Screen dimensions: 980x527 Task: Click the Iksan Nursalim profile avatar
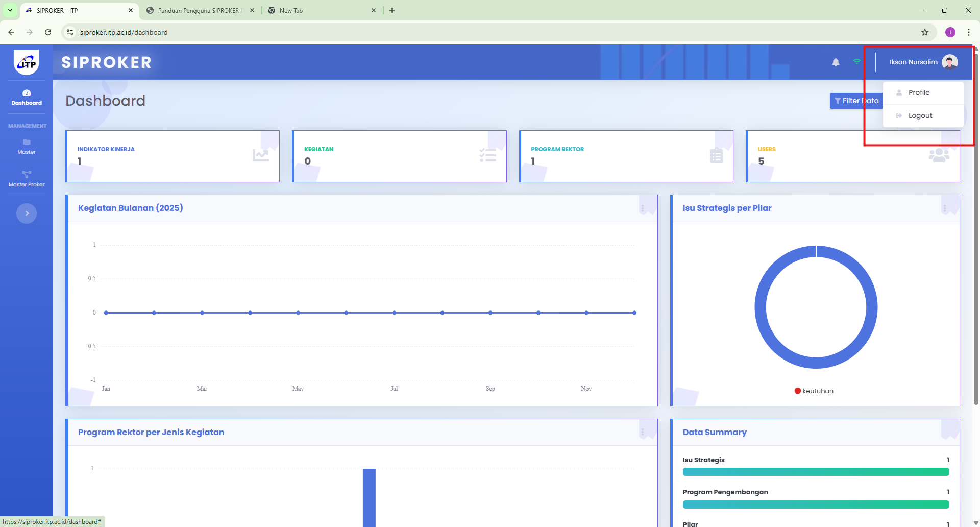pos(950,62)
